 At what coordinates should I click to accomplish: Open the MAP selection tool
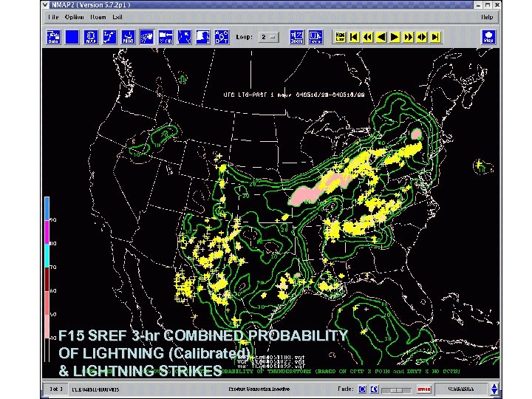click(91, 37)
